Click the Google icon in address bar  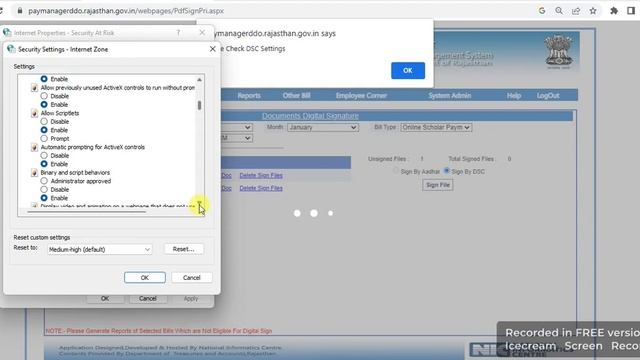point(542,11)
